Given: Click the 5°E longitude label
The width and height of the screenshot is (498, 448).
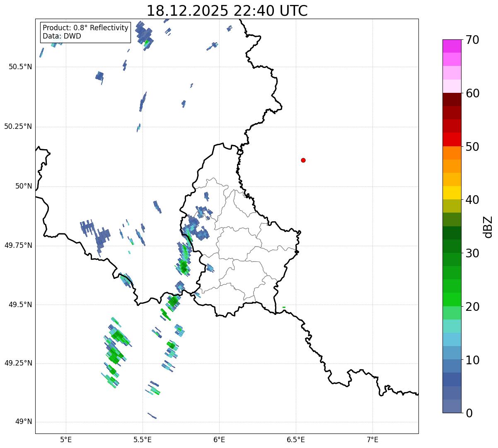Looking at the screenshot, I should pyautogui.click(x=66, y=439).
